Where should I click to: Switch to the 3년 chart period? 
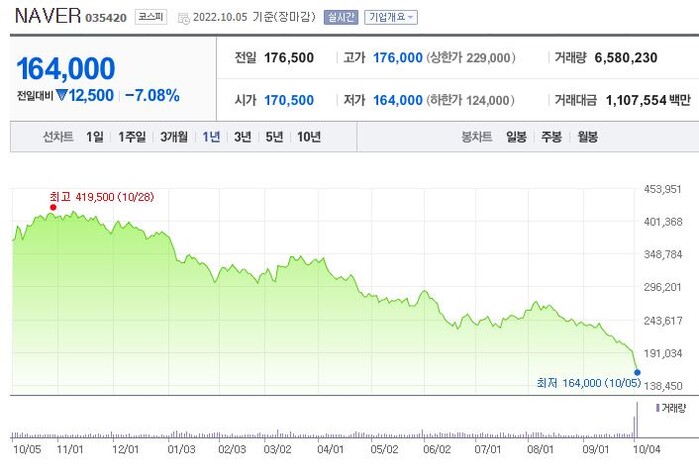pyautogui.click(x=242, y=137)
